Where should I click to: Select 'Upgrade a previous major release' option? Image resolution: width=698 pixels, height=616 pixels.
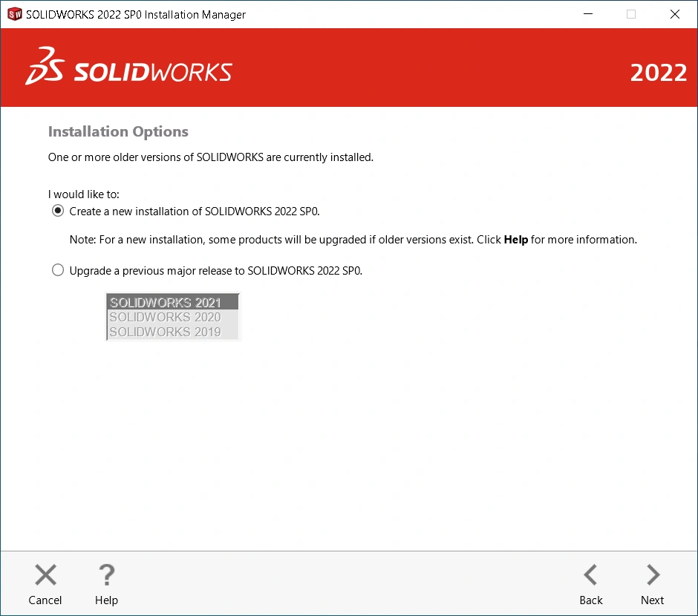[x=58, y=270]
